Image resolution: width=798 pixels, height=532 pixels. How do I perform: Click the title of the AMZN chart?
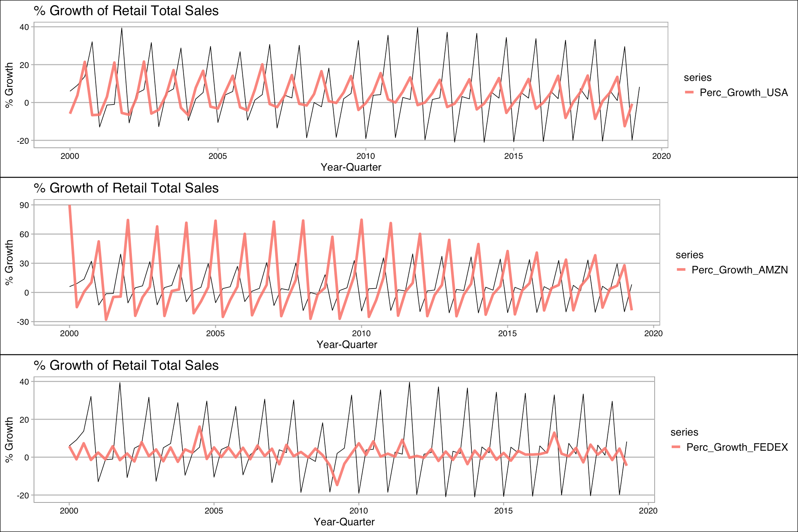coord(126,188)
